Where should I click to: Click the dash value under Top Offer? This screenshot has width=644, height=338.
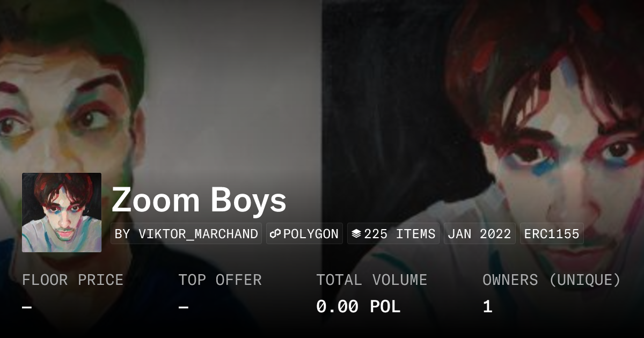(183, 307)
